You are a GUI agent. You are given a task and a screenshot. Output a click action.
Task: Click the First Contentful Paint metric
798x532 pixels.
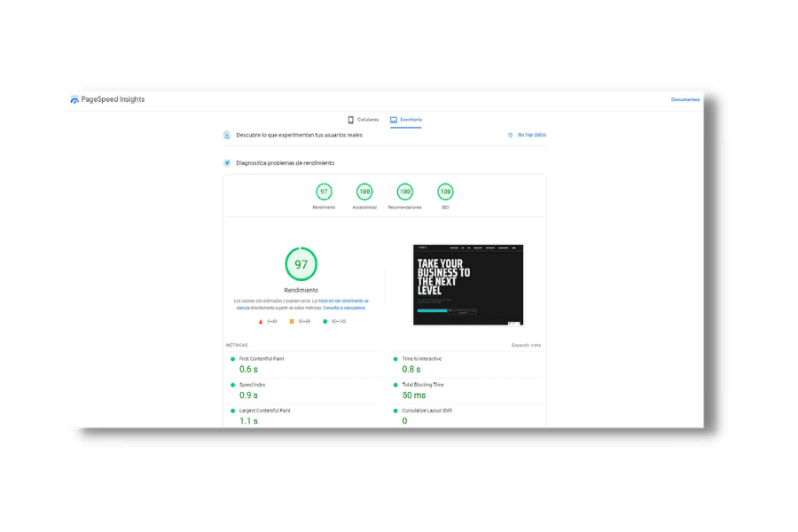tap(262, 359)
